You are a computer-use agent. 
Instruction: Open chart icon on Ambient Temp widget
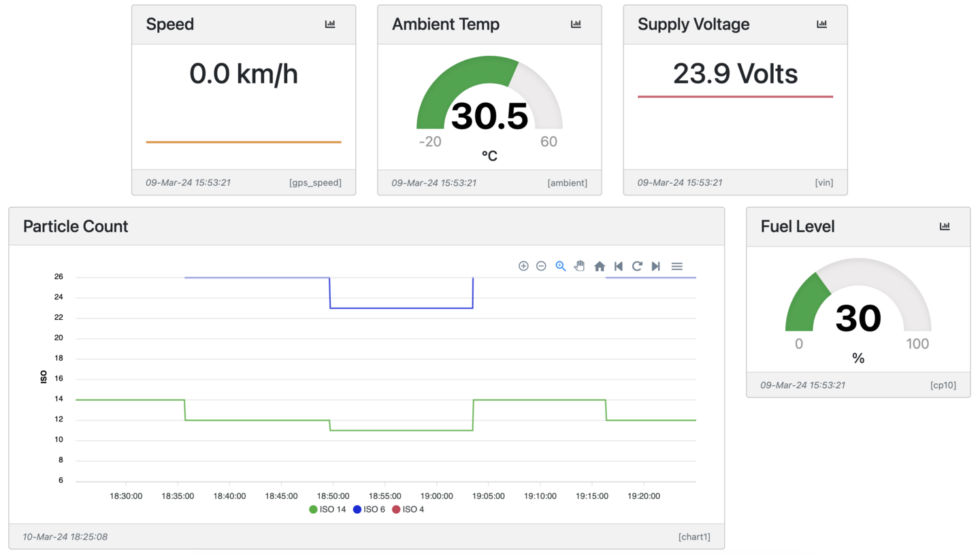(576, 25)
